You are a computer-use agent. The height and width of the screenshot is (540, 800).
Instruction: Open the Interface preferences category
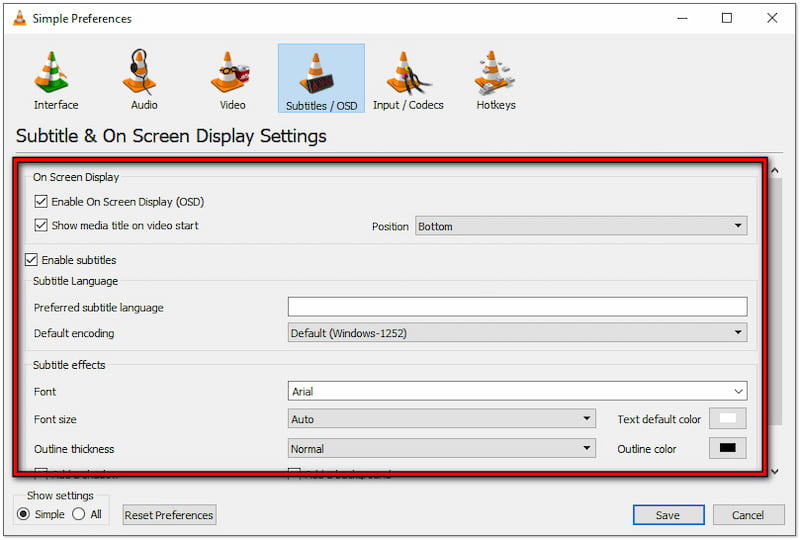point(55,79)
